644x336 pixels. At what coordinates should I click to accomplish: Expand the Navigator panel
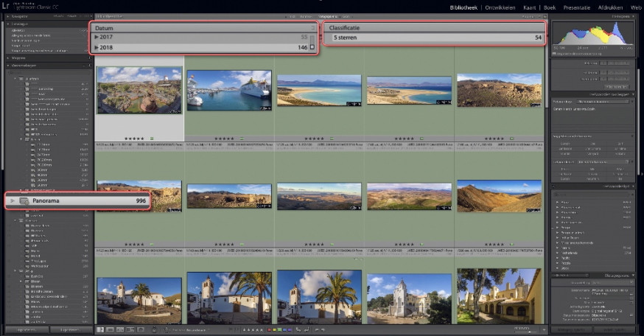point(7,16)
